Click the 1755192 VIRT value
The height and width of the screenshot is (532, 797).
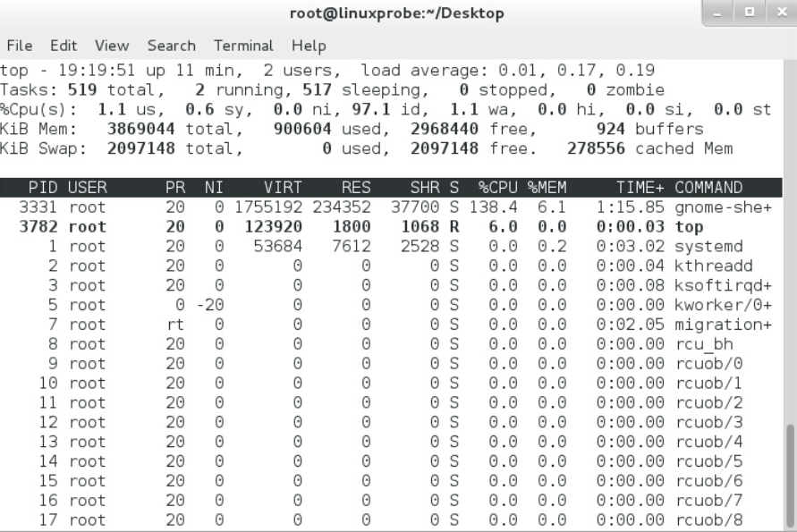[x=268, y=207]
